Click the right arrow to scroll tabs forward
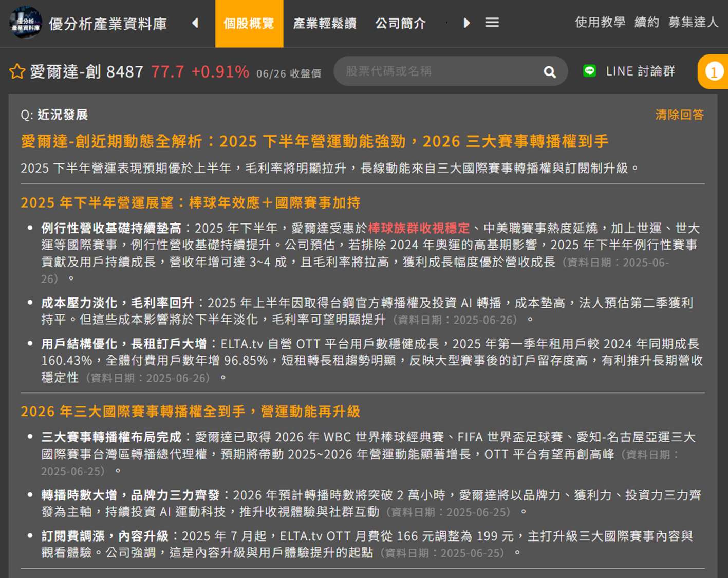The width and height of the screenshot is (728, 578). (x=466, y=23)
